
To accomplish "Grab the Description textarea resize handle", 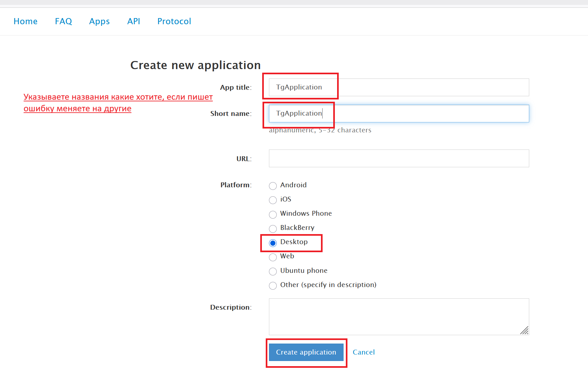I will (x=525, y=331).
